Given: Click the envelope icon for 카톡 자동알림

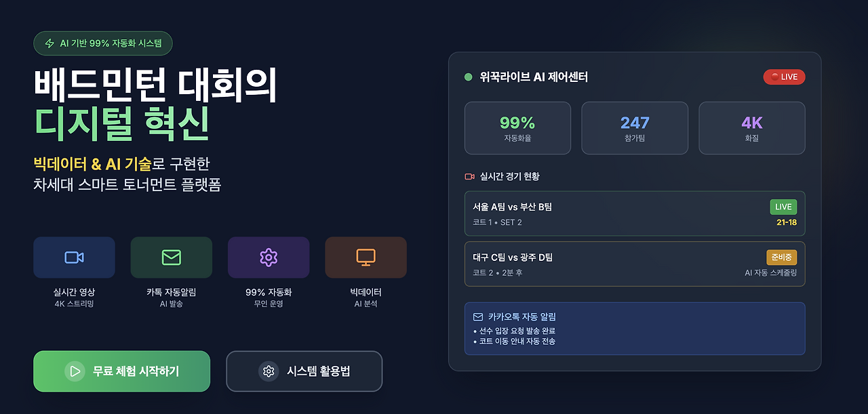Looking at the screenshot, I should click(171, 257).
